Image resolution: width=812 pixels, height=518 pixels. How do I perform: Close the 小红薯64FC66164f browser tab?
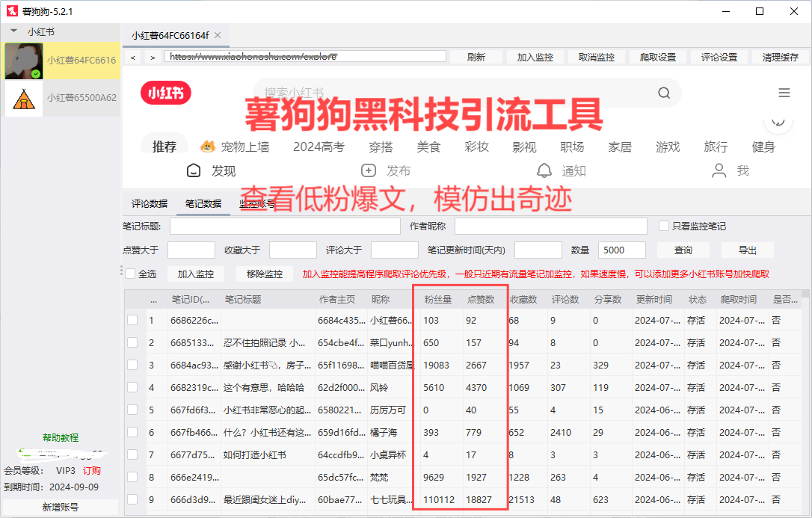pos(217,35)
